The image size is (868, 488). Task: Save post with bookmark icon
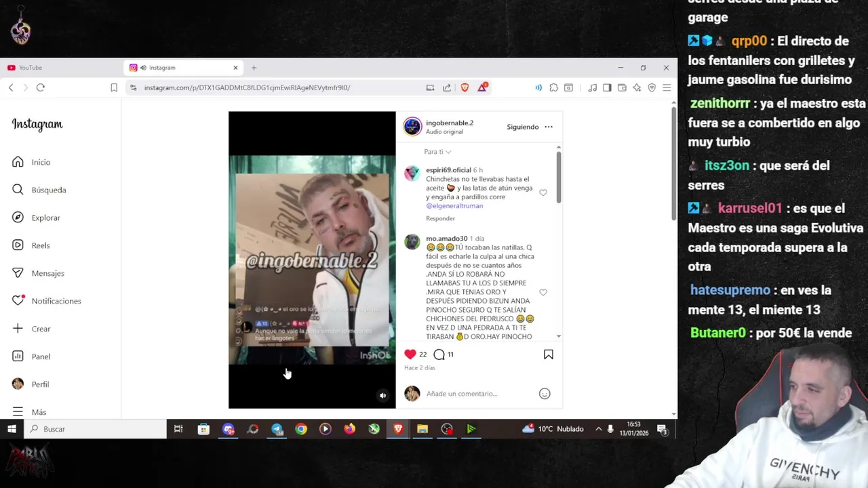(x=549, y=354)
